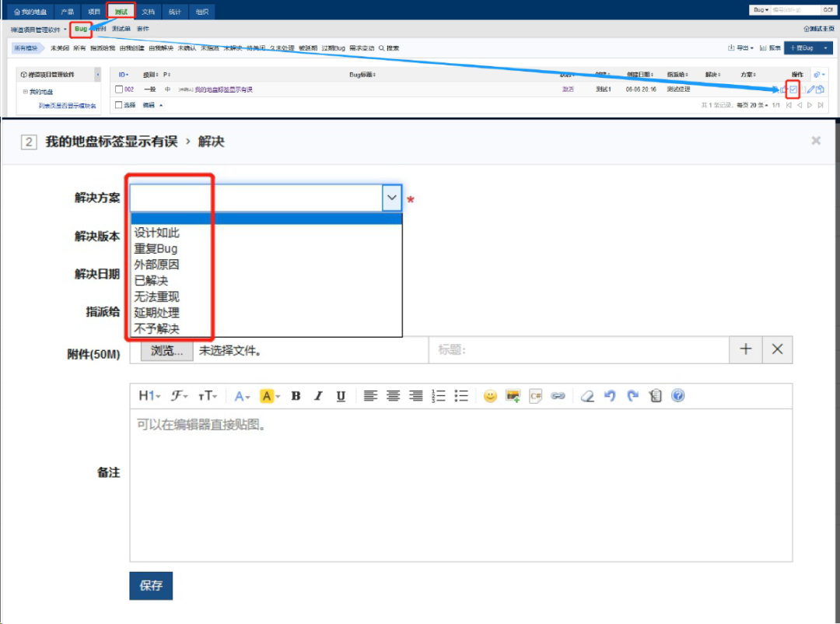Click the attachment 标题 title field
Screen dimensions: 840x624
click(x=579, y=350)
